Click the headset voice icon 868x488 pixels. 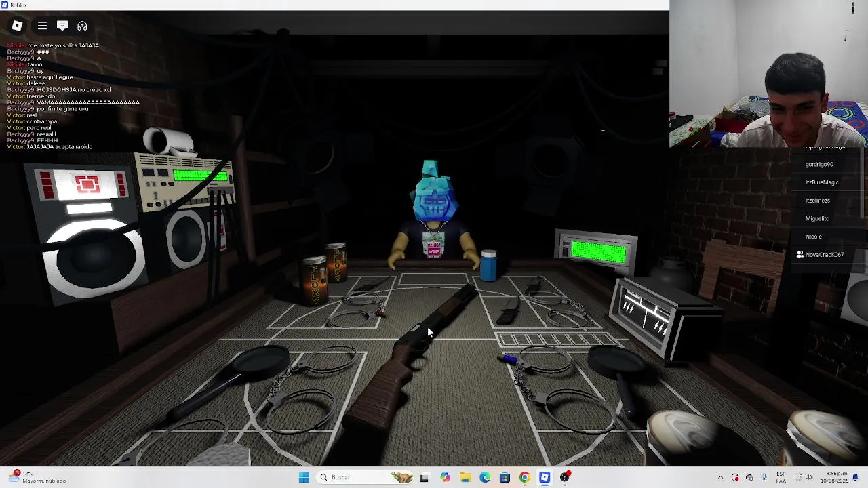[x=82, y=26]
